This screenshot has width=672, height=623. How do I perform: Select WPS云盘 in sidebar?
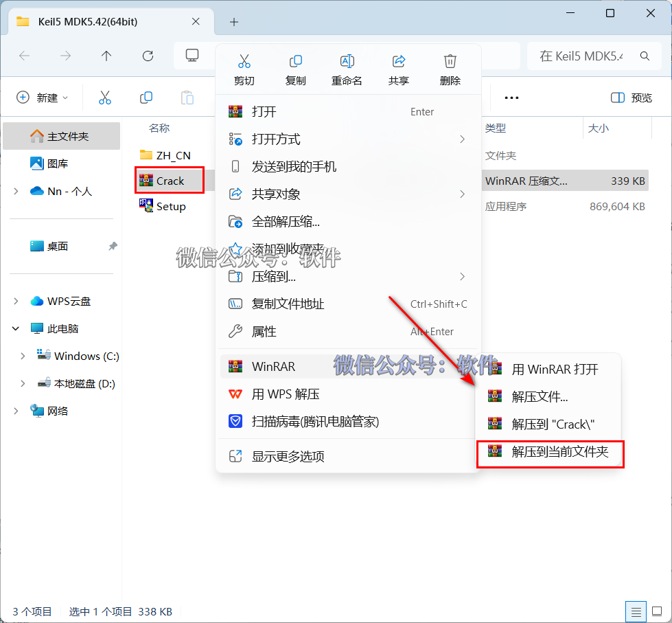[x=61, y=301]
